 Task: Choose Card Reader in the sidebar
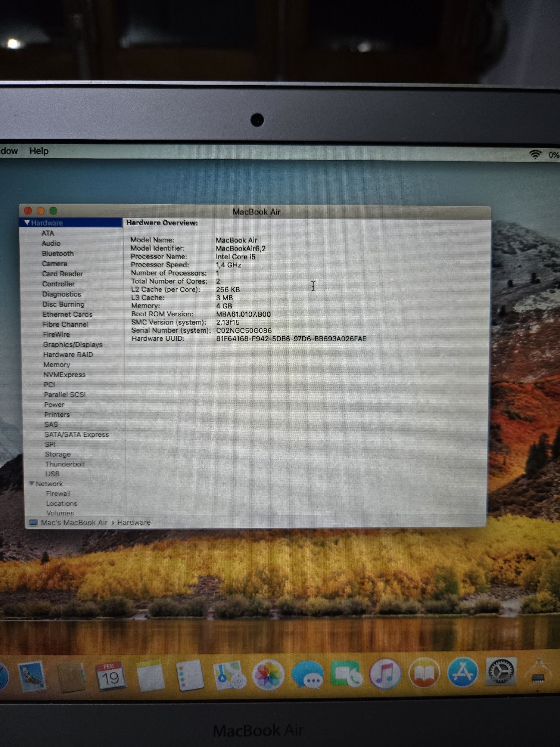coord(62,274)
